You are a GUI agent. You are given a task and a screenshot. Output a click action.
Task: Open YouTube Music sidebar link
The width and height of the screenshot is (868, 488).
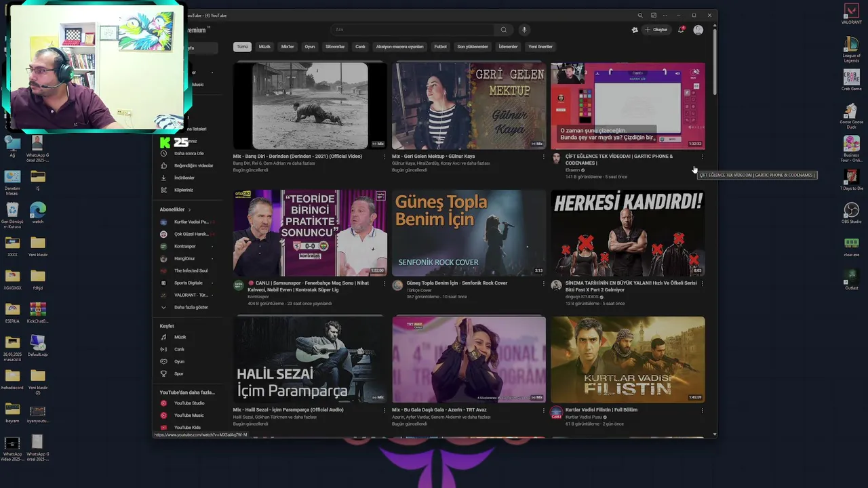tap(188, 415)
